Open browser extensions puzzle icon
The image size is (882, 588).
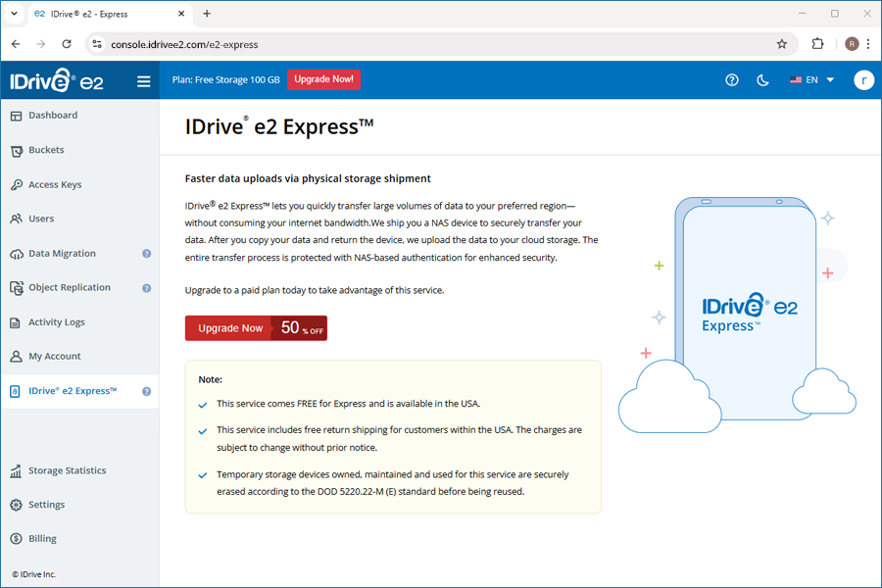[x=817, y=44]
